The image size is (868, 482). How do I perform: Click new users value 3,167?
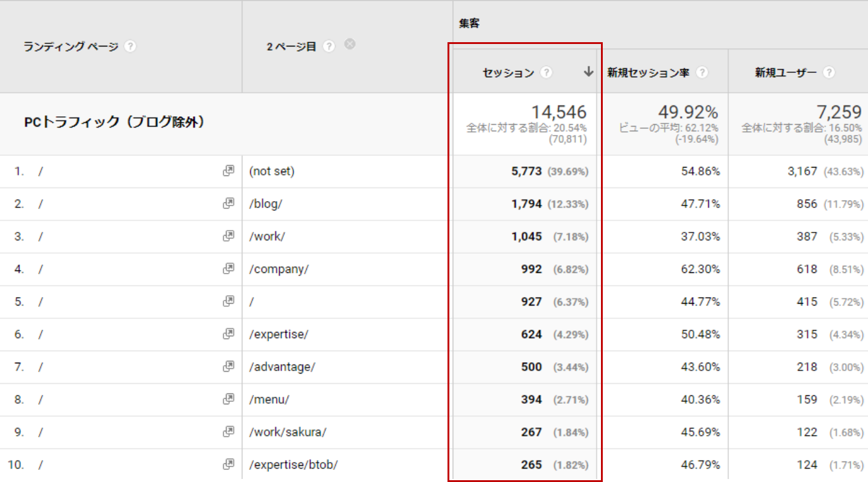point(802,171)
